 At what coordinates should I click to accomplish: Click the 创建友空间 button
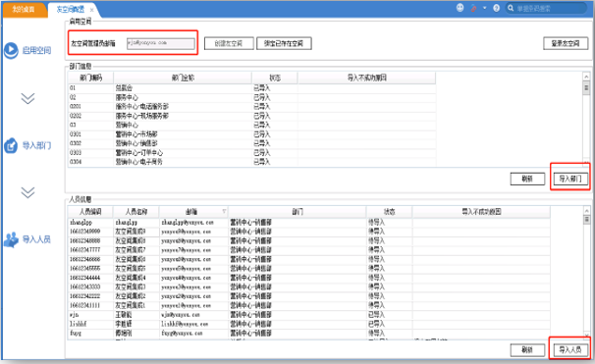tap(229, 43)
